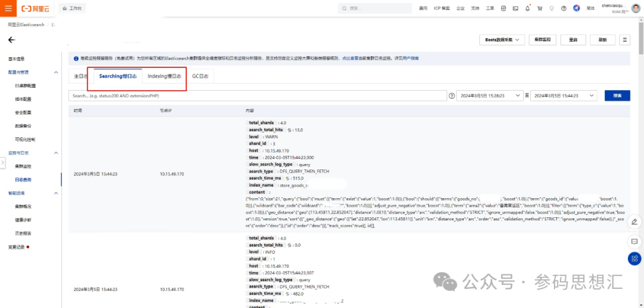Image resolution: width=644 pixels, height=308 pixels.
Task: Open the shopping cart icon
Action: pos(540,8)
